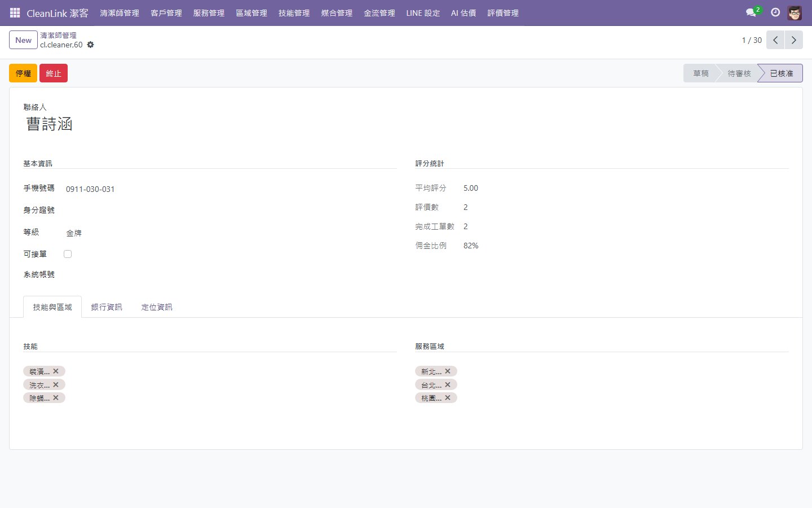Expand the 金流管理 top menu

(379, 13)
